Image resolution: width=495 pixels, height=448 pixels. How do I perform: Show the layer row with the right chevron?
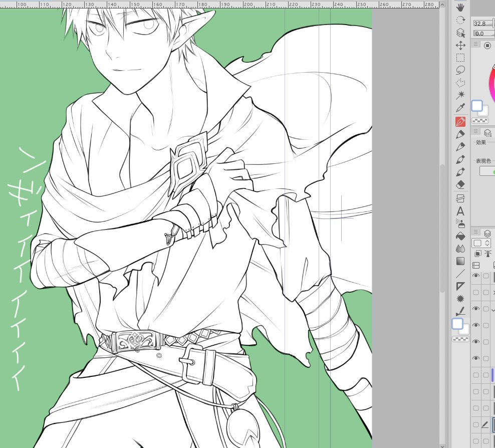[x=476, y=292]
